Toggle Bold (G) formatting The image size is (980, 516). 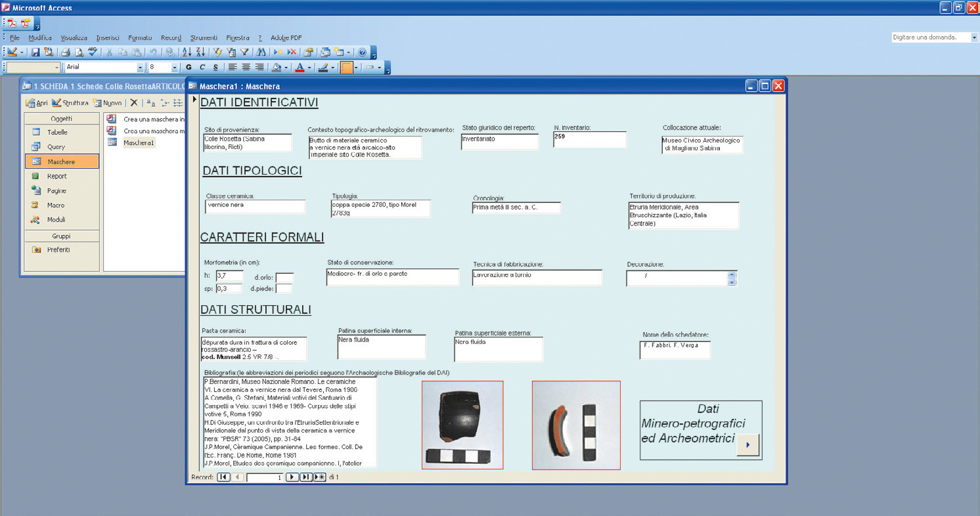tap(189, 67)
